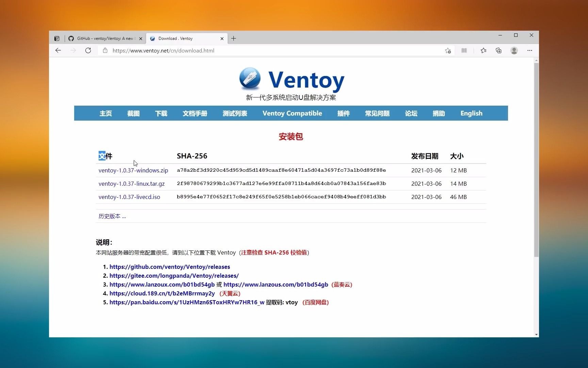Image resolution: width=588 pixels, height=368 pixels.
Task: Open 插件 in the navigation bar
Action: pyautogui.click(x=343, y=113)
